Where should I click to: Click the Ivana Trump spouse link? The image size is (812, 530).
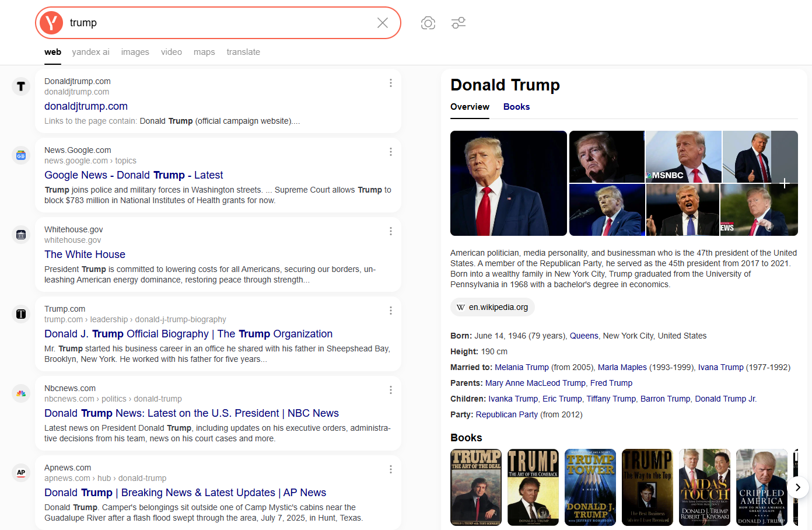[x=721, y=367]
